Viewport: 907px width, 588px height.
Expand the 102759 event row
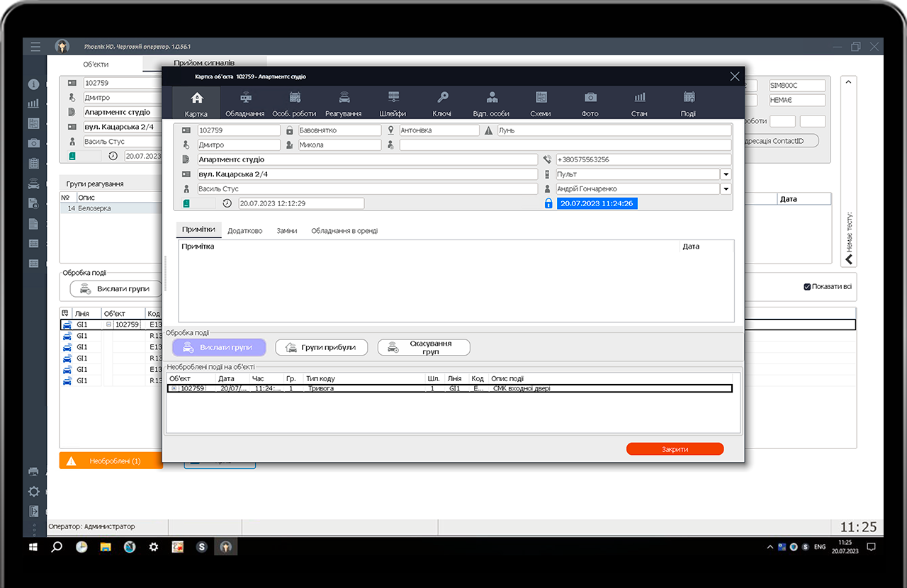174,388
